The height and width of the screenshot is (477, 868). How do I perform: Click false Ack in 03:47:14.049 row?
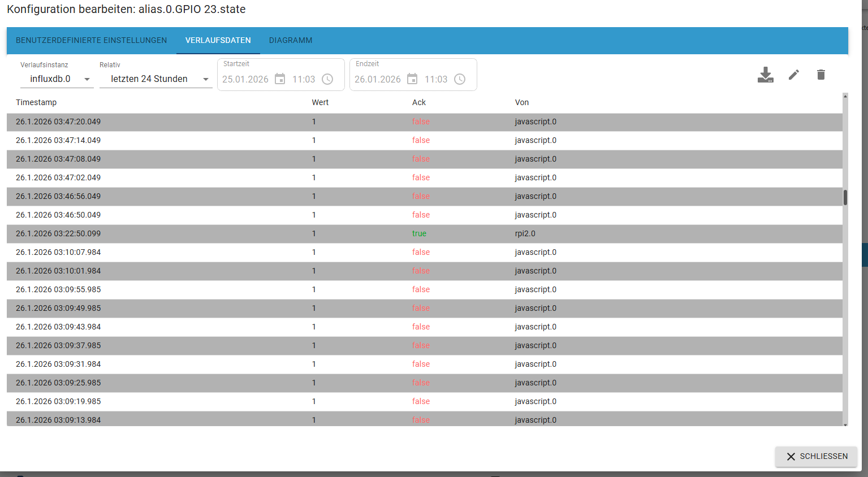[x=421, y=140]
